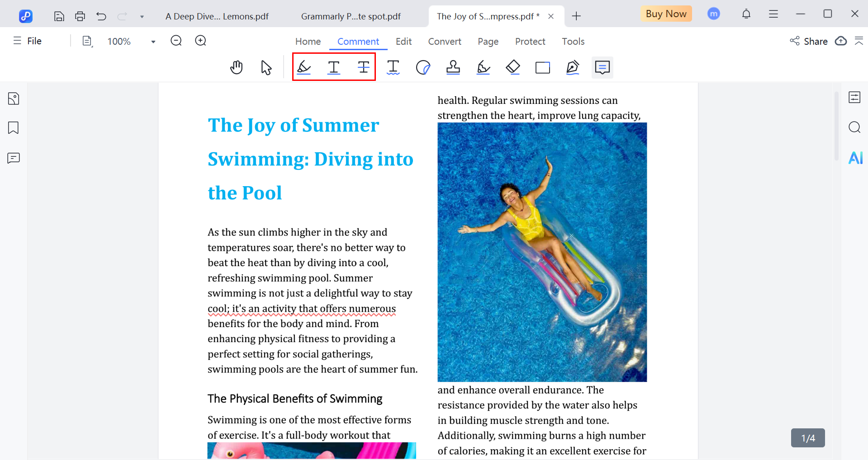This screenshot has width=868, height=460.
Task: Add a sticky note comment
Action: pyautogui.click(x=602, y=67)
